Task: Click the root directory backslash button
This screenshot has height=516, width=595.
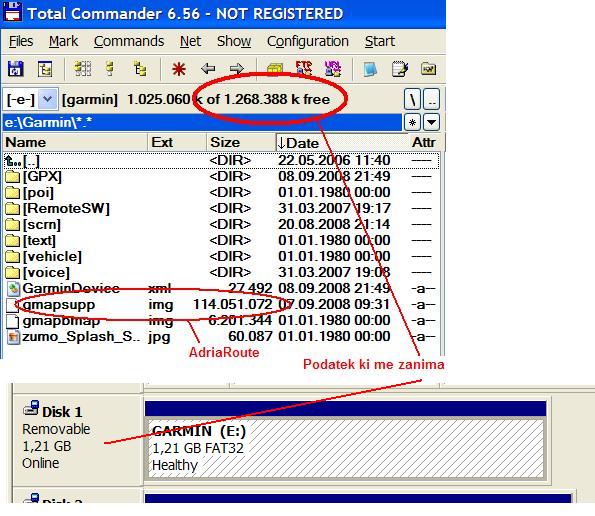Action: coord(412,99)
